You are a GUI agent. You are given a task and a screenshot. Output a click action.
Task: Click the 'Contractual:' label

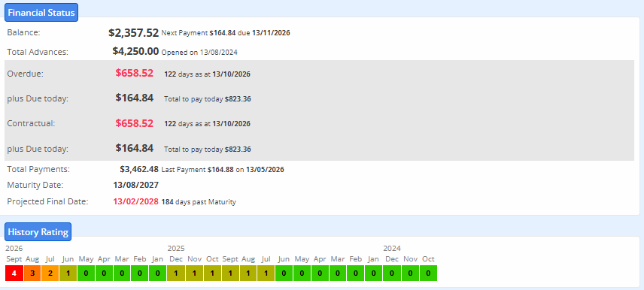[x=31, y=123]
